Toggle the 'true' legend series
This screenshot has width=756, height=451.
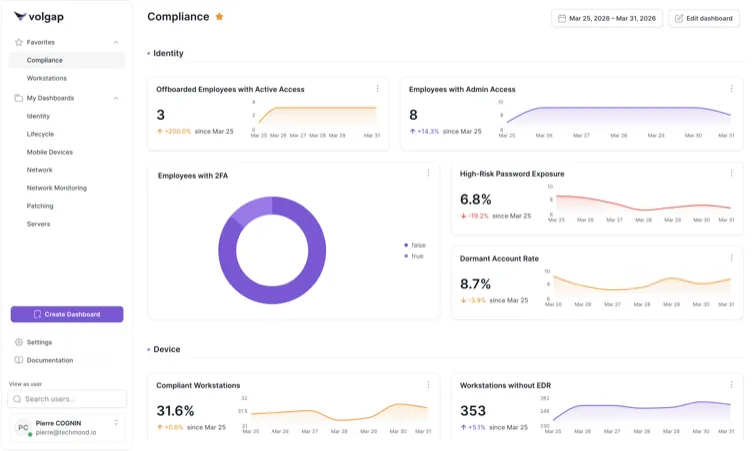click(x=413, y=256)
